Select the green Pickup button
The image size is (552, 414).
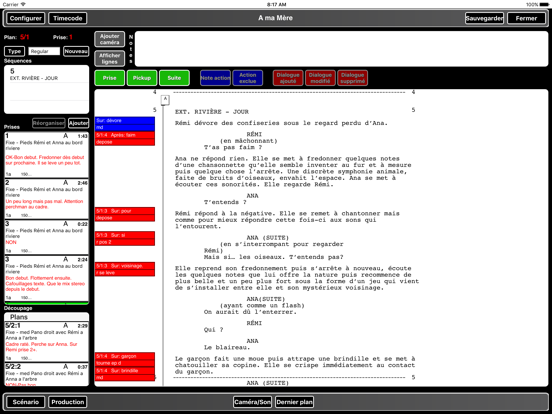coord(142,78)
